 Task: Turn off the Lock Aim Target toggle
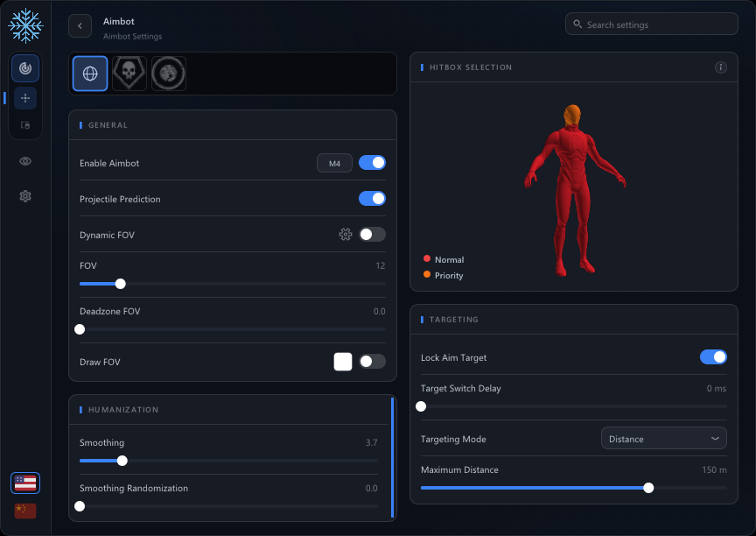[x=714, y=357]
